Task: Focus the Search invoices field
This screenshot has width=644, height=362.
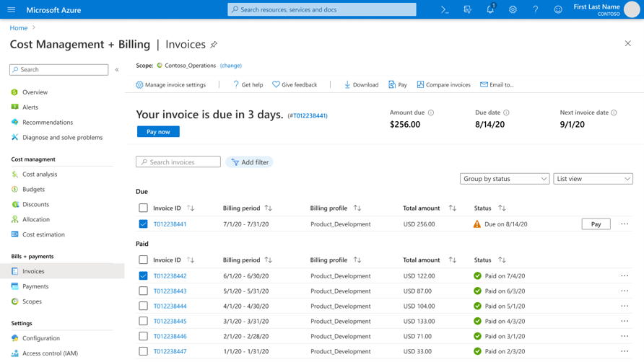Action: coord(178,162)
